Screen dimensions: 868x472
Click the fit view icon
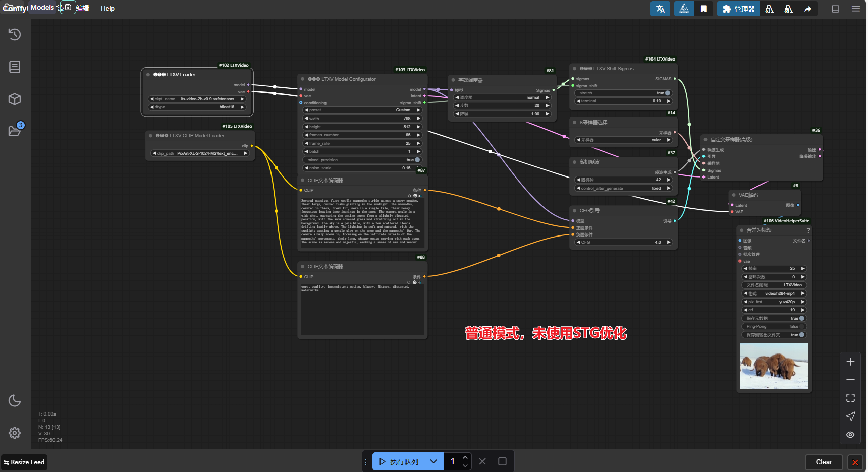click(x=850, y=398)
